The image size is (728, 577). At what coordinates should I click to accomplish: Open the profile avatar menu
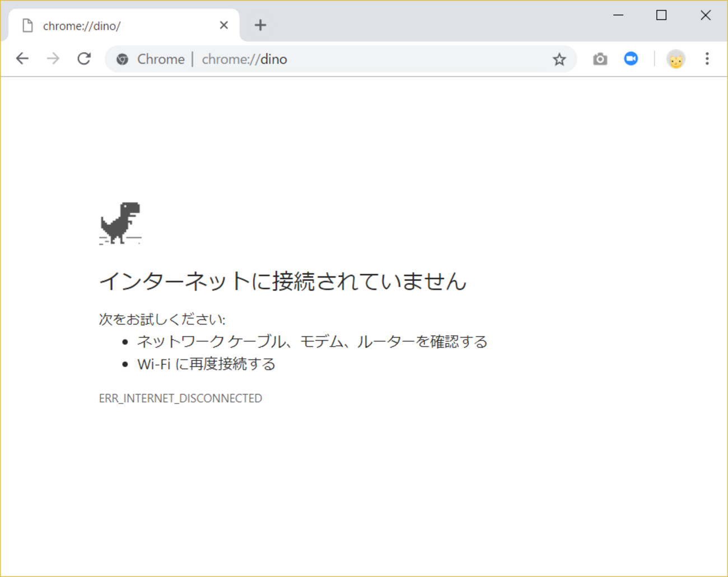(x=676, y=59)
